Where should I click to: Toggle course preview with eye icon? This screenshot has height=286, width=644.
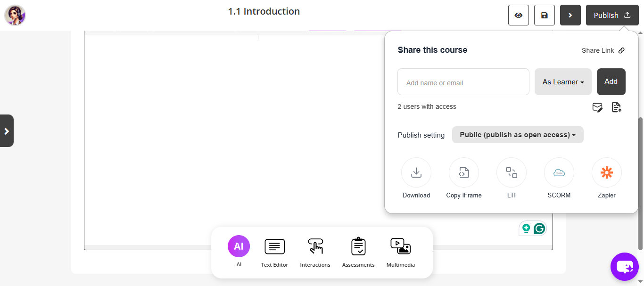click(518, 15)
